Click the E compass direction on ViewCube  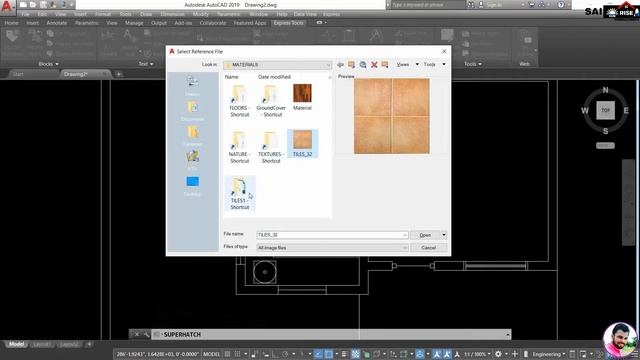pyautogui.click(x=626, y=110)
